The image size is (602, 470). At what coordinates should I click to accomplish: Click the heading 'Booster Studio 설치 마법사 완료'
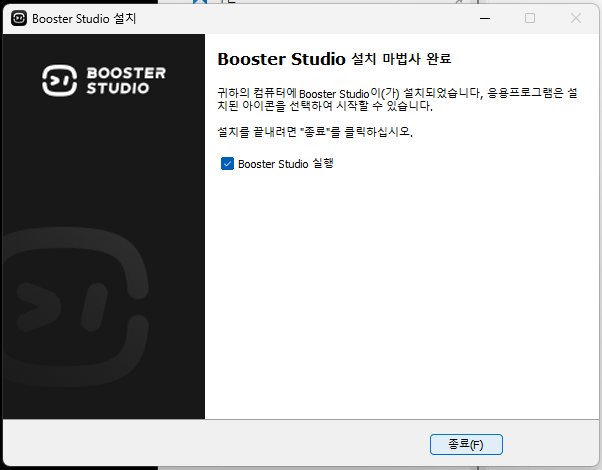[334, 59]
